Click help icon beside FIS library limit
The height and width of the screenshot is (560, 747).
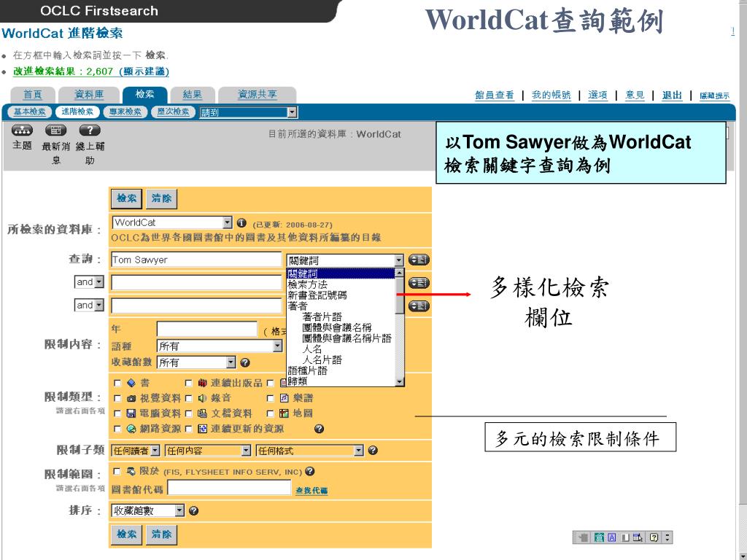[x=309, y=471]
